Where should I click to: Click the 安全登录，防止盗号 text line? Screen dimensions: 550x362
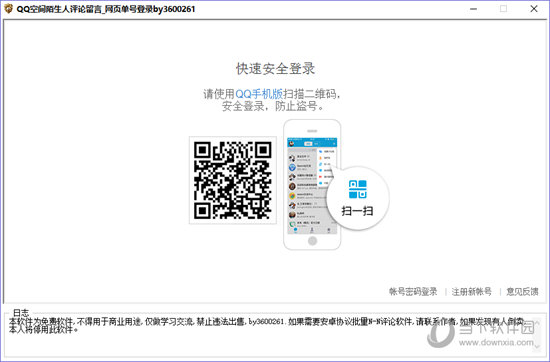coord(273,106)
